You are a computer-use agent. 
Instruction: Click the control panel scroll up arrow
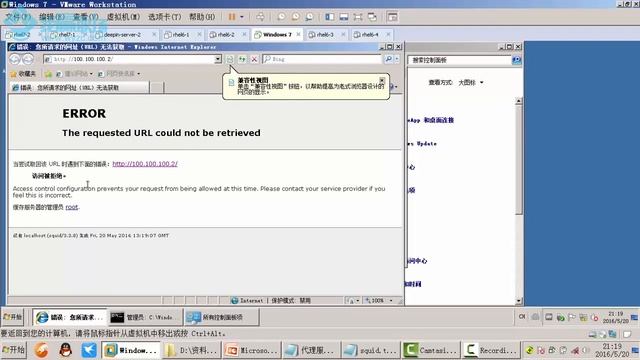[519, 101]
